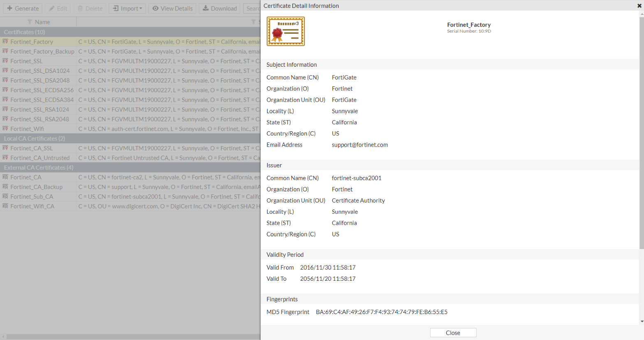The height and width of the screenshot is (340, 644).
Task: Click the Fortinet_CA_Backup name cell
Action: click(x=36, y=187)
